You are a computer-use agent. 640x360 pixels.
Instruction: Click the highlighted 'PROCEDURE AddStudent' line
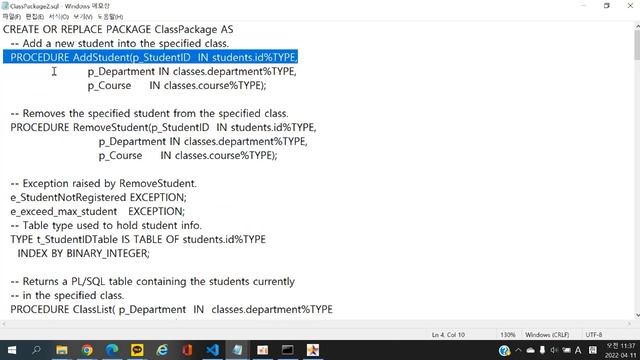coord(150,57)
